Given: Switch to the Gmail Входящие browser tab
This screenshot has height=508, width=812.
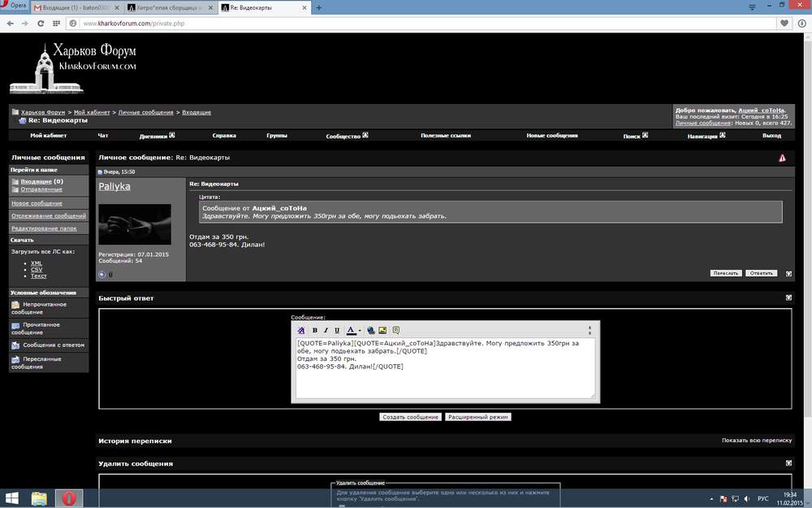Looking at the screenshot, I should click(76, 8).
